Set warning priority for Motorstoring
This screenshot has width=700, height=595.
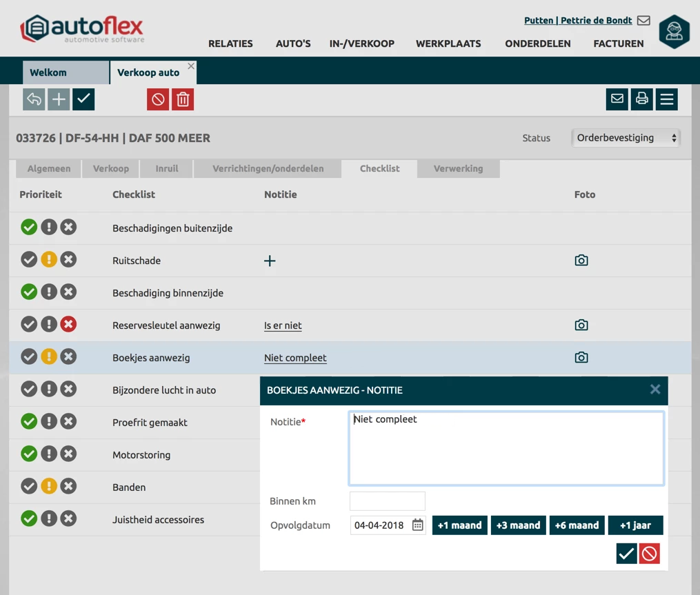[x=48, y=454]
